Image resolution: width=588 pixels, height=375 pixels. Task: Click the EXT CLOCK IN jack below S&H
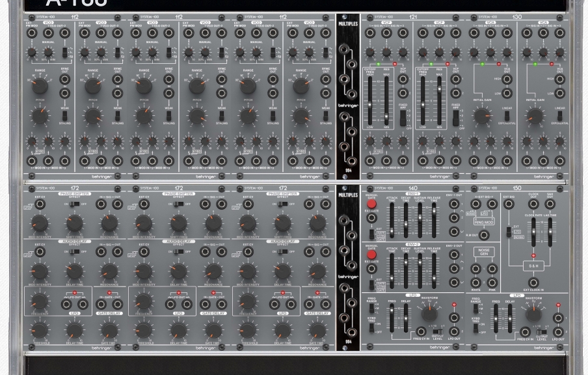coord(533,283)
